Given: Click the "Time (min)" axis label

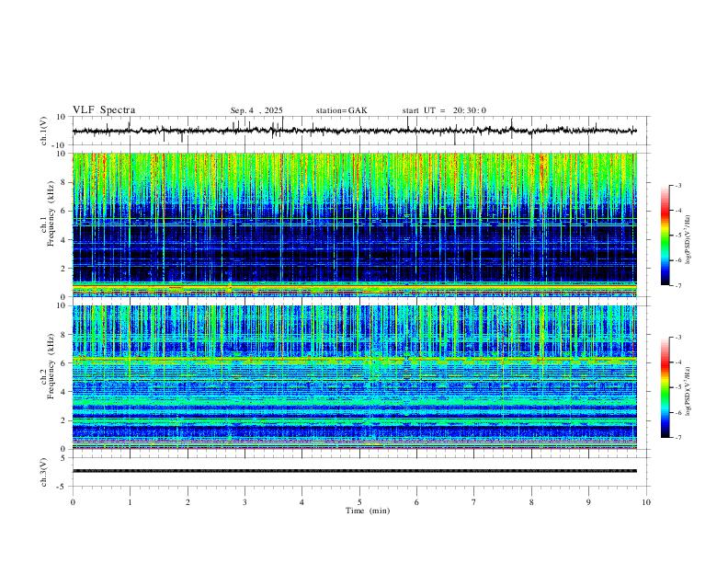Looking at the screenshot, I should click(x=368, y=511).
